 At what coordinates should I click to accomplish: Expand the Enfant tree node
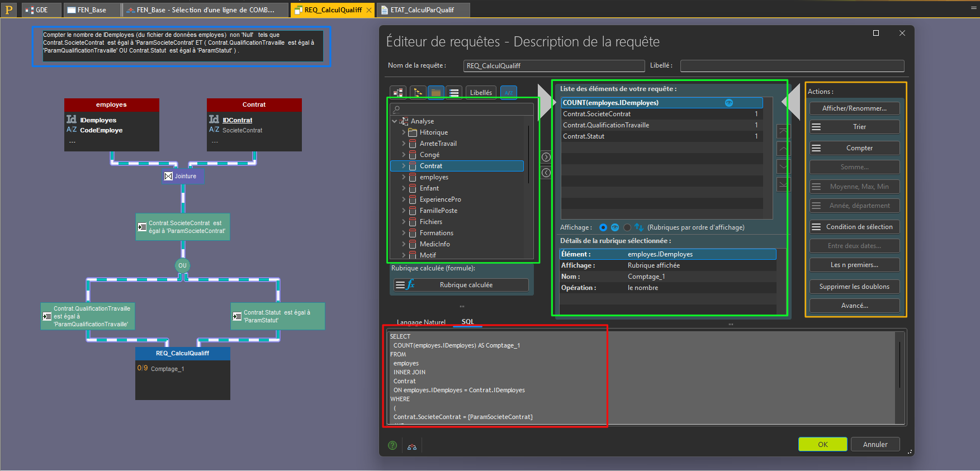[404, 188]
